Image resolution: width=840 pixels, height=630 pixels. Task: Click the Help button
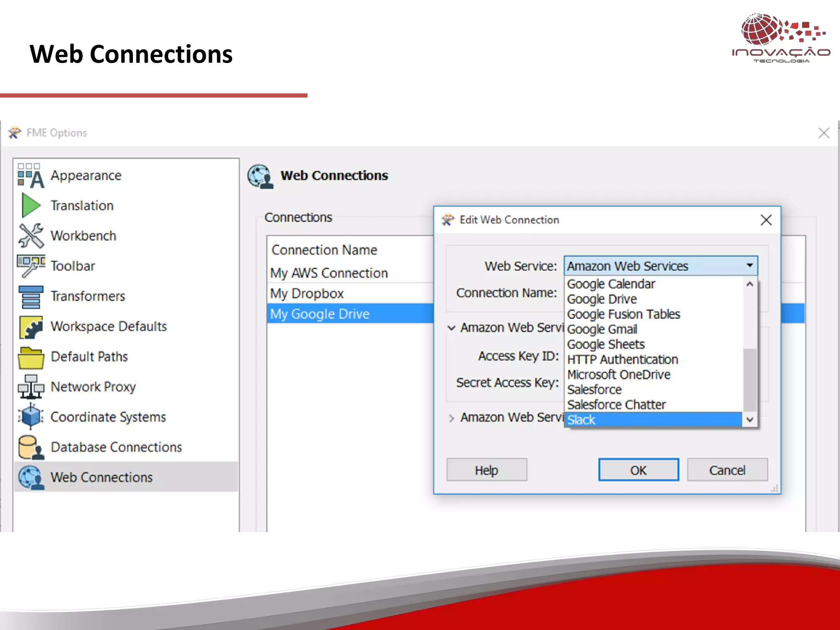(x=487, y=470)
